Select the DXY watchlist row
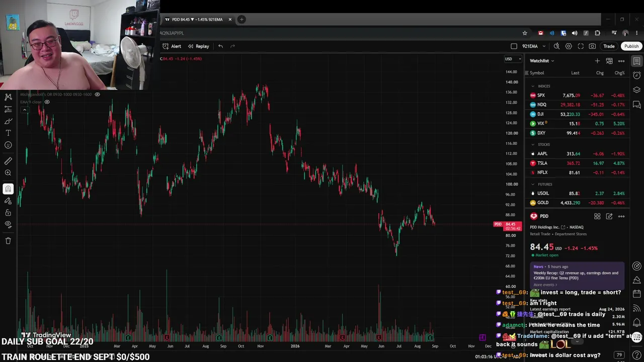The width and height of the screenshot is (644, 362). click(x=578, y=133)
